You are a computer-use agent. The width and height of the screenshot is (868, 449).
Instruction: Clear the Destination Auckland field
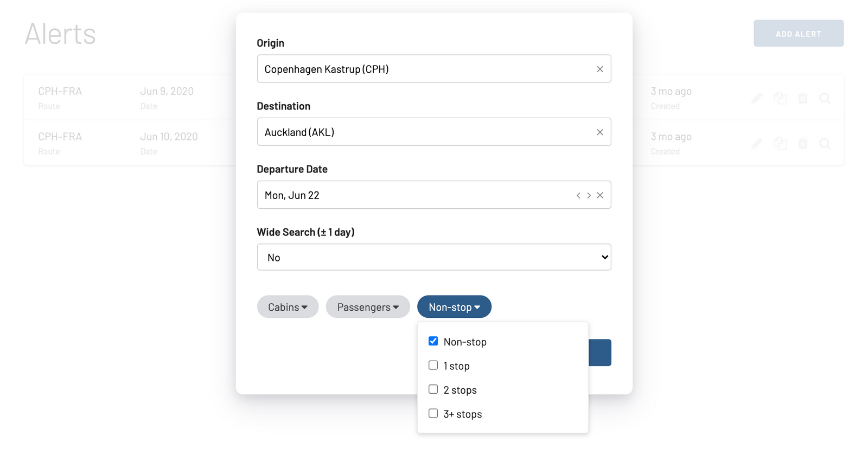click(599, 132)
